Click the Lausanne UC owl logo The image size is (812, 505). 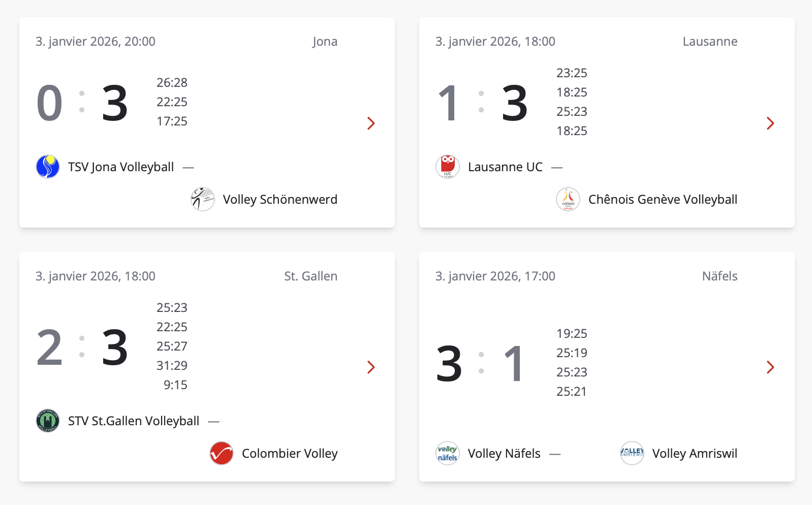448,167
